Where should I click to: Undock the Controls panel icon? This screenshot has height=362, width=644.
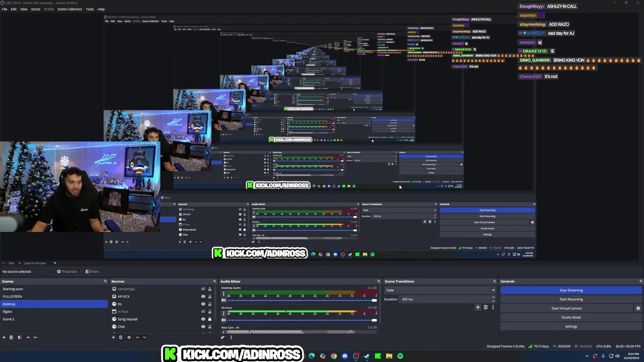pyautogui.click(x=640, y=281)
